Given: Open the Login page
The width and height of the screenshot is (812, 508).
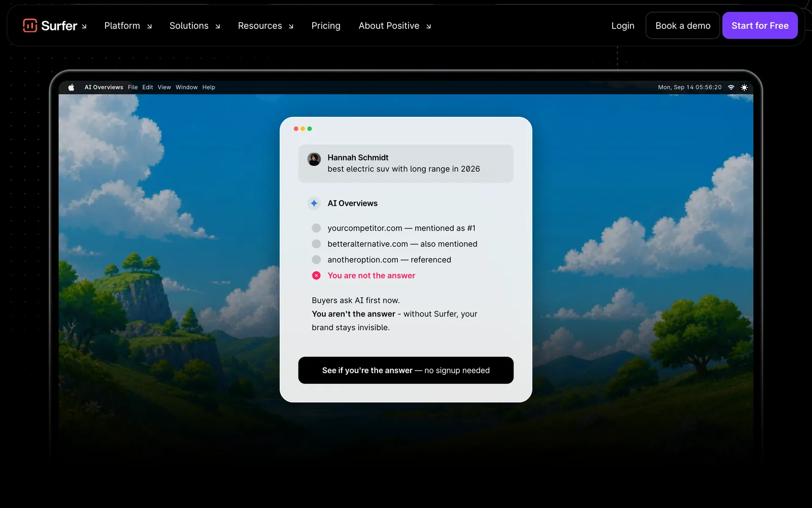Looking at the screenshot, I should coord(623,25).
